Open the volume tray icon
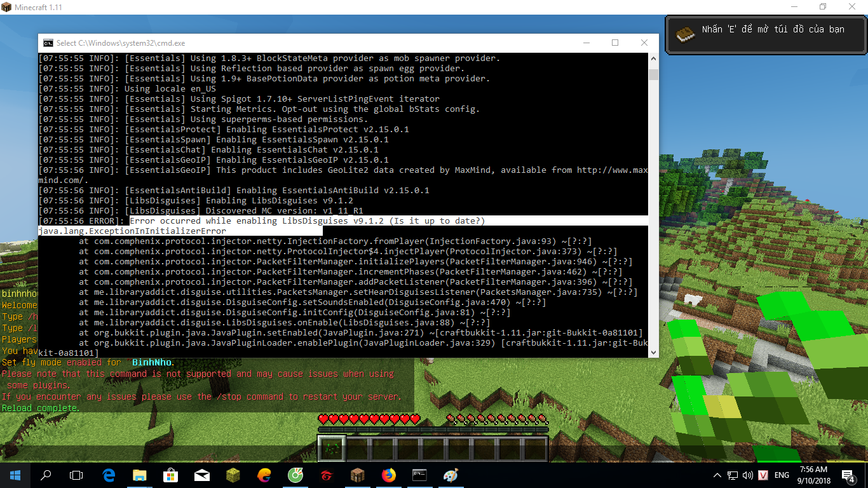 tap(748, 475)
